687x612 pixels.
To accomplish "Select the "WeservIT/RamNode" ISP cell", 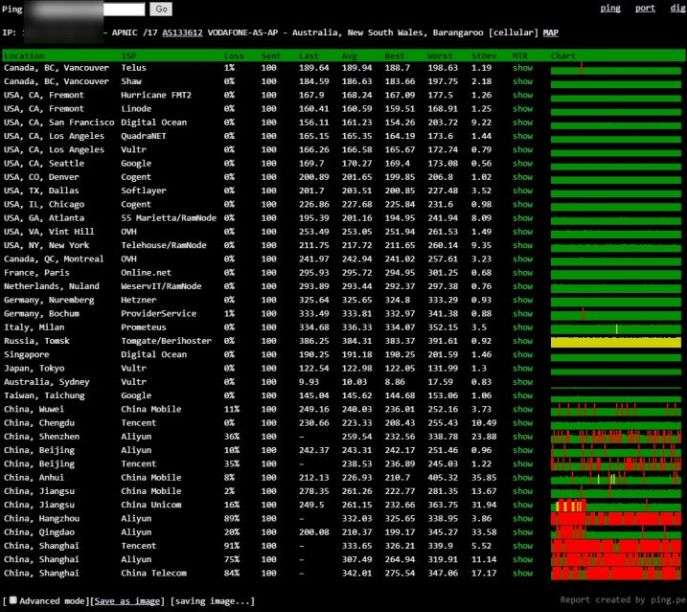I will click(161, 287).
